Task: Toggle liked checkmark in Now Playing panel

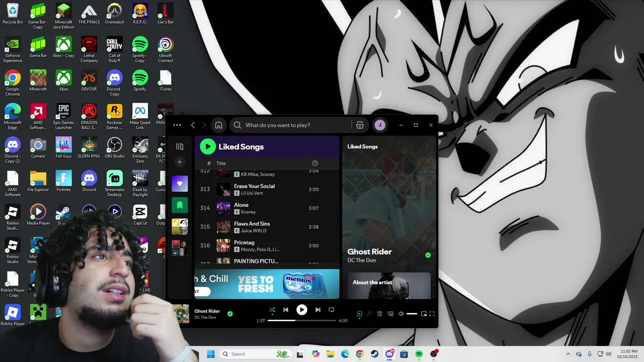Action: point(428,255)
